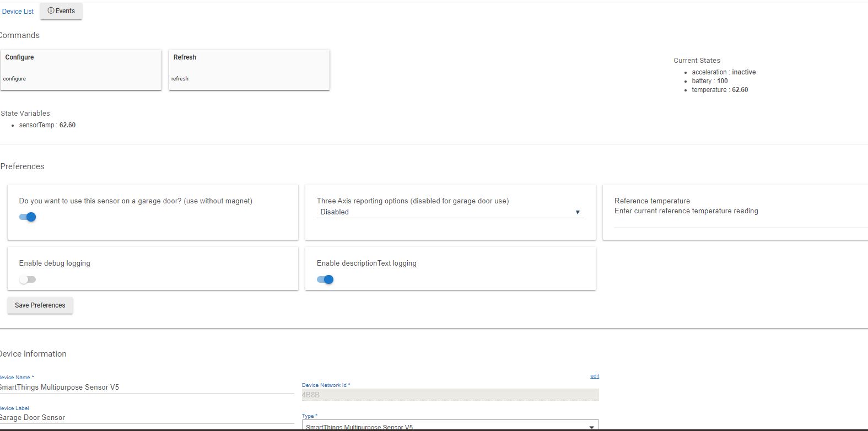Image resolution: width=868 pixels, height=431 pixels.
Task: Click the Device Network Id field
Action: 450,395
